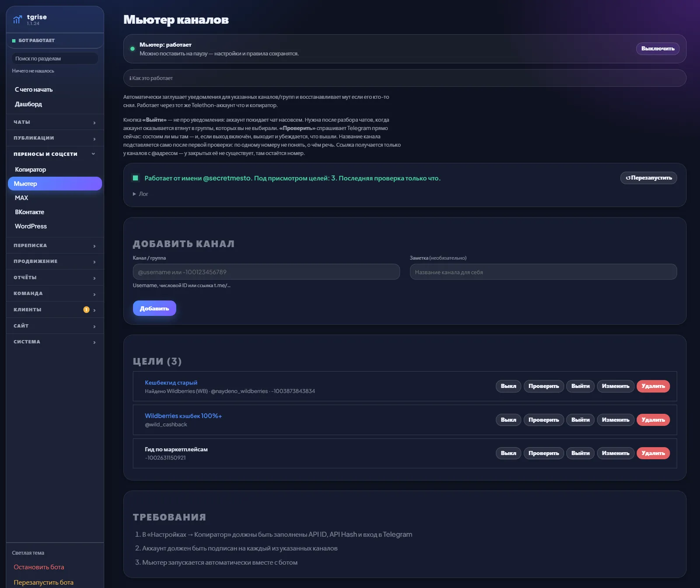Expand the Переписка sidebar section
The width and height of the screenshot is (700, 588).
[x=55, y=246]
